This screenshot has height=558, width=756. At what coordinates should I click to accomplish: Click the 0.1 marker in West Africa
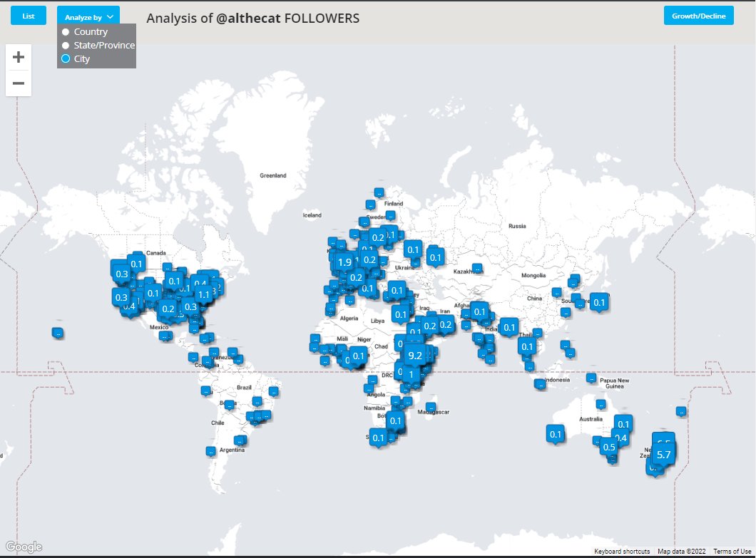click(358, 356)
